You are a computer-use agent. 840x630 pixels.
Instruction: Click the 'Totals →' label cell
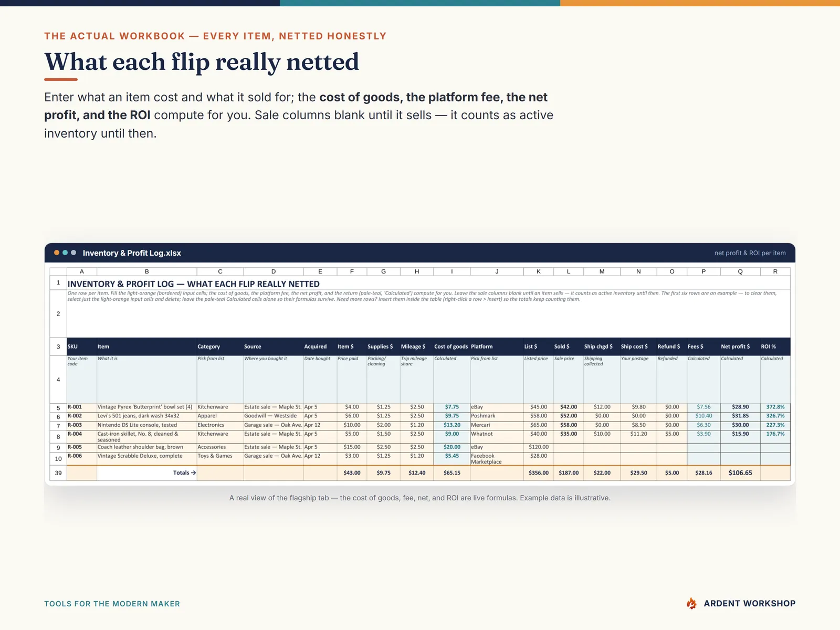(147, 473)
